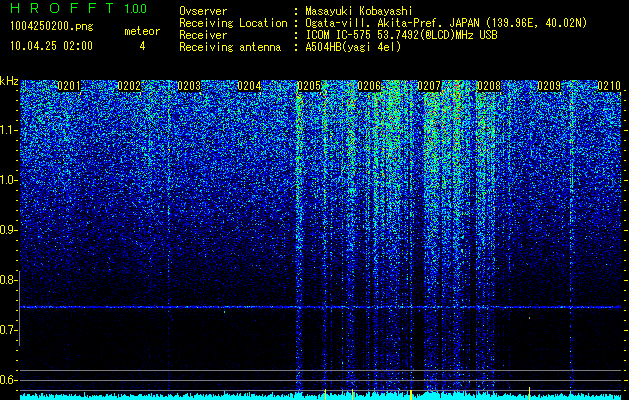Viewport: 629px width, 400px height.
Task: Select observer name Masayuki Kobayashi
Action: [x=359, y=11]
